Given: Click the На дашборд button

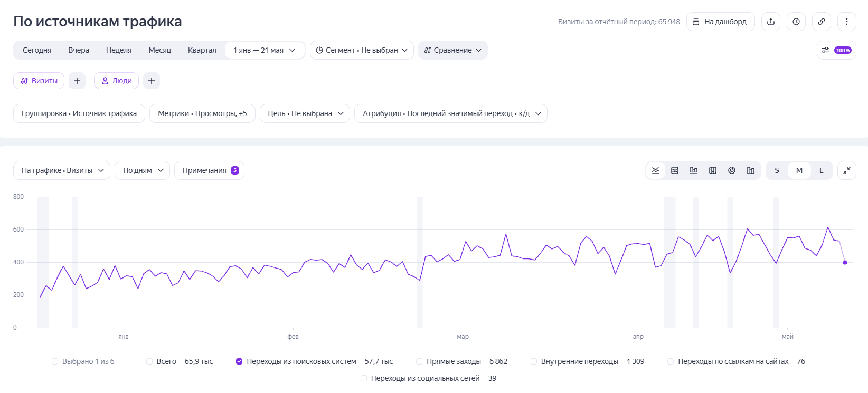Looking at the screenshot, I should click(x=720, y=22).
